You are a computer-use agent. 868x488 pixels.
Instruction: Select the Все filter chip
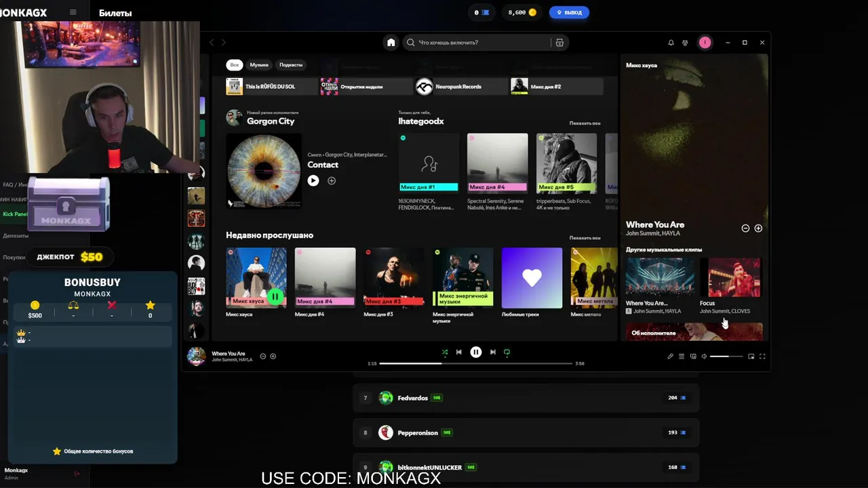coord(234,65)
